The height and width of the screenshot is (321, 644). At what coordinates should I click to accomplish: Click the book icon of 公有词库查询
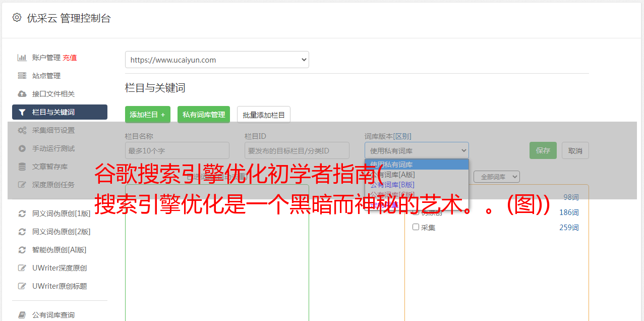coord(22,315)
